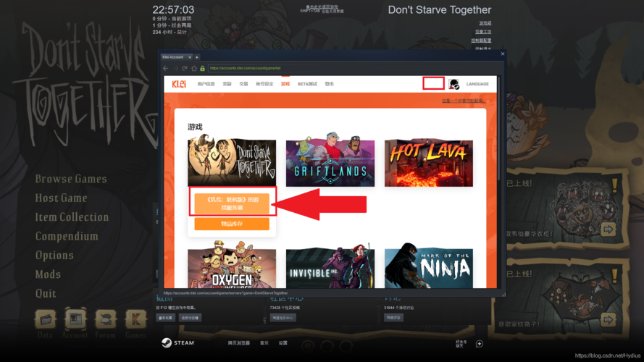
Task: Close the Klei Account tab
Action: click(x=189, y=57)
